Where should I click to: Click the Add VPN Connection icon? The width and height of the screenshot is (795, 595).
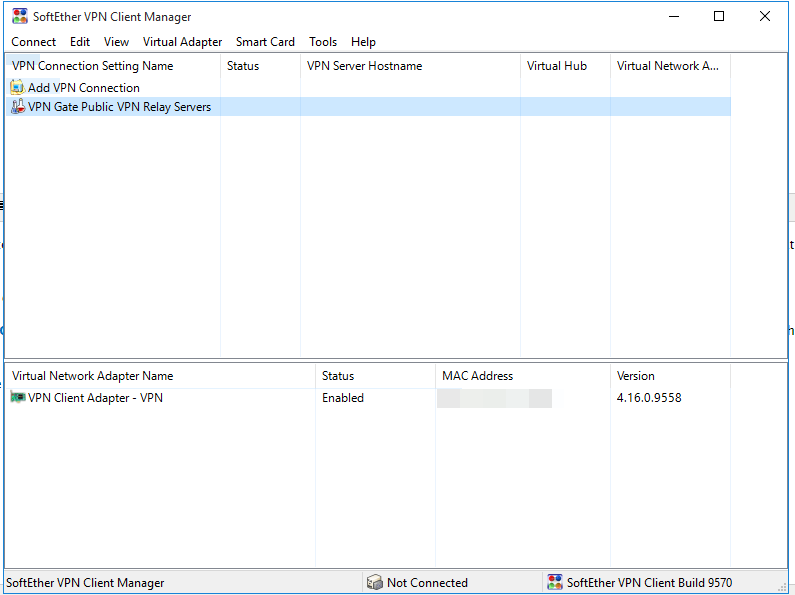17,87
